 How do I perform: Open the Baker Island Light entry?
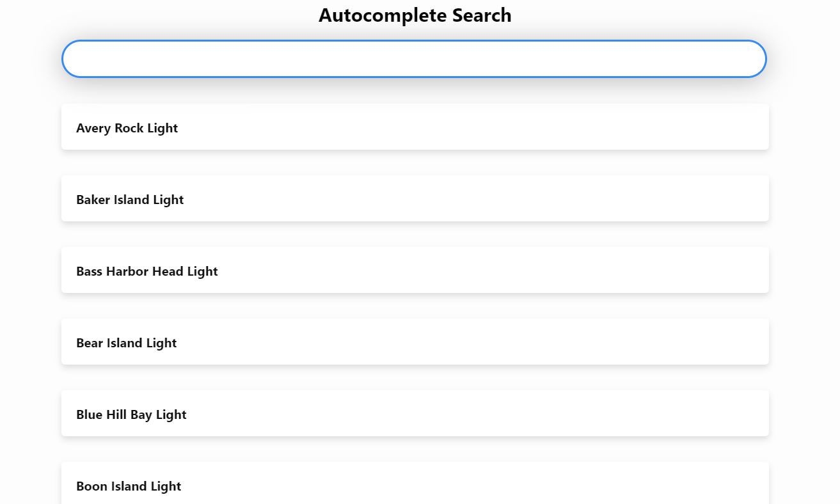[415, 199]
